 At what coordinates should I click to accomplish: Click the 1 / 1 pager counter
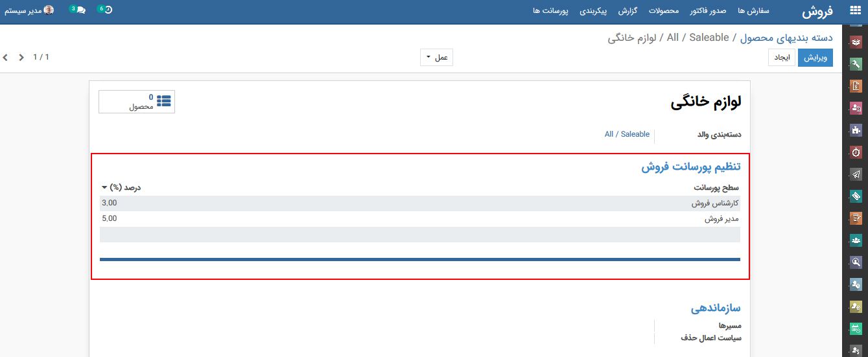41,58
